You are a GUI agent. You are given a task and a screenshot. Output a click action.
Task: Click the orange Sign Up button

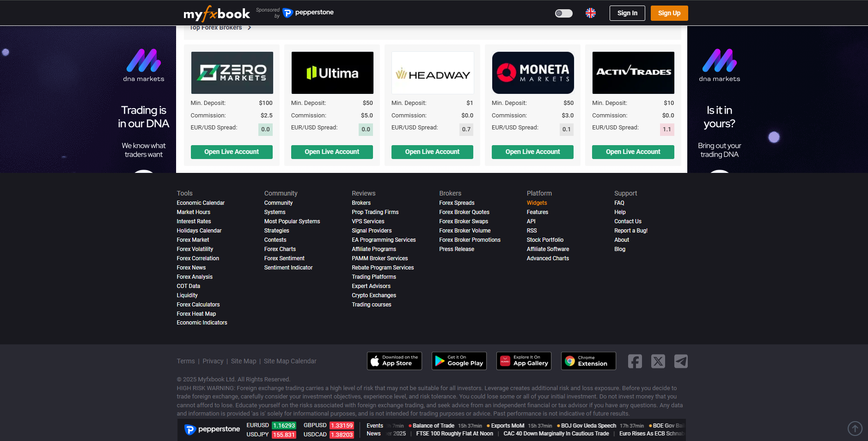click(x=669, y=13)
